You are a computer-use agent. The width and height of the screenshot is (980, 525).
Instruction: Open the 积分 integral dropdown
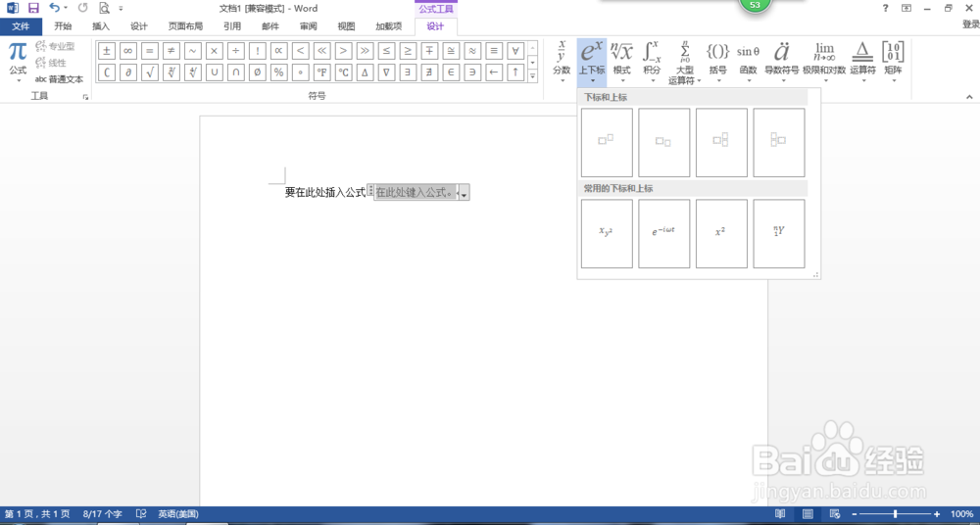[652, 62]
